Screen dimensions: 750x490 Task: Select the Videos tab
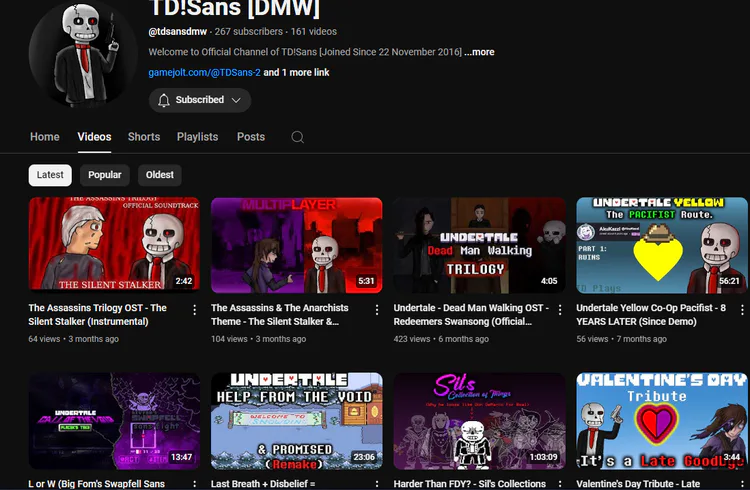click(x=94, y=137)
